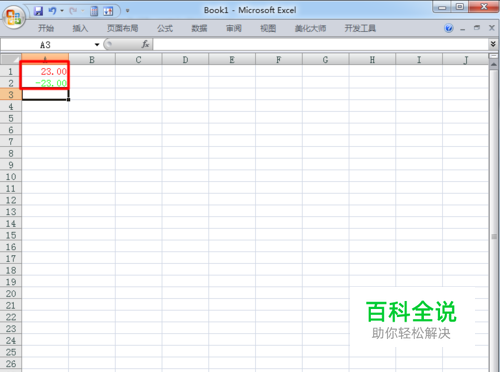Select the cell showing green -23.00
The width and height of the screenshot is (500, 372).
[x=45, y=83]
